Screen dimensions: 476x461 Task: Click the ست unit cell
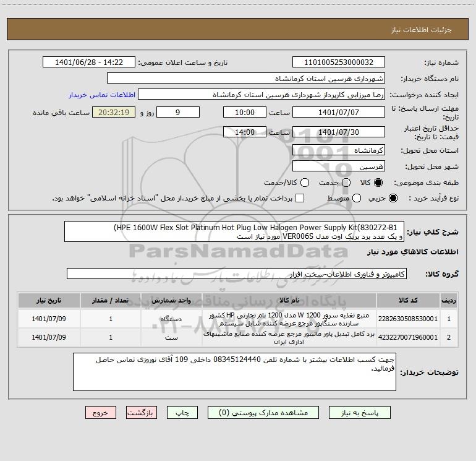171,337
